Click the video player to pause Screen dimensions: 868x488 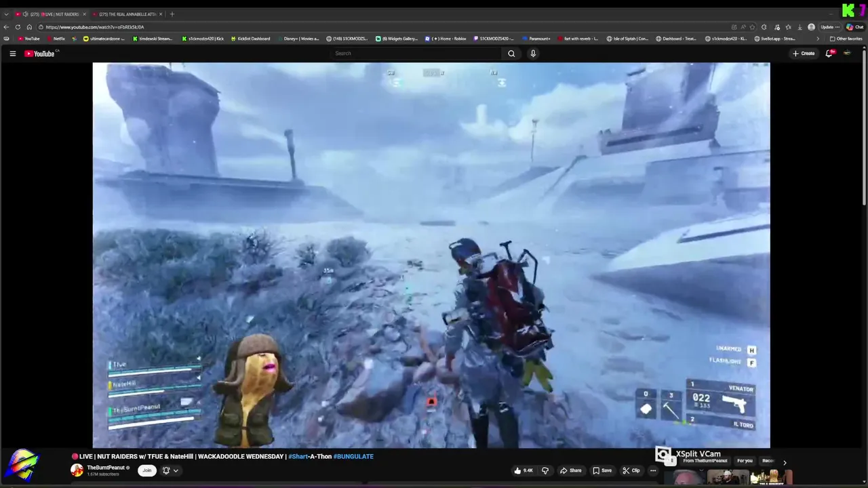(431, 256)
